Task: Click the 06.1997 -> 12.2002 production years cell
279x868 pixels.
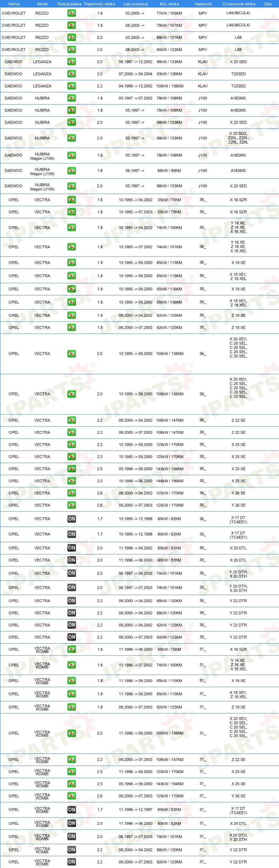Action: (136, 62)
